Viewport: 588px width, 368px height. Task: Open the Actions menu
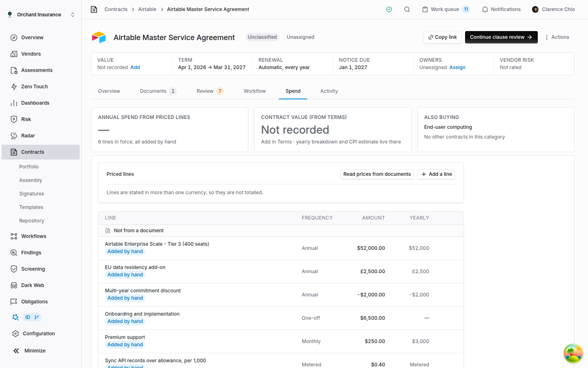point(557,37)
